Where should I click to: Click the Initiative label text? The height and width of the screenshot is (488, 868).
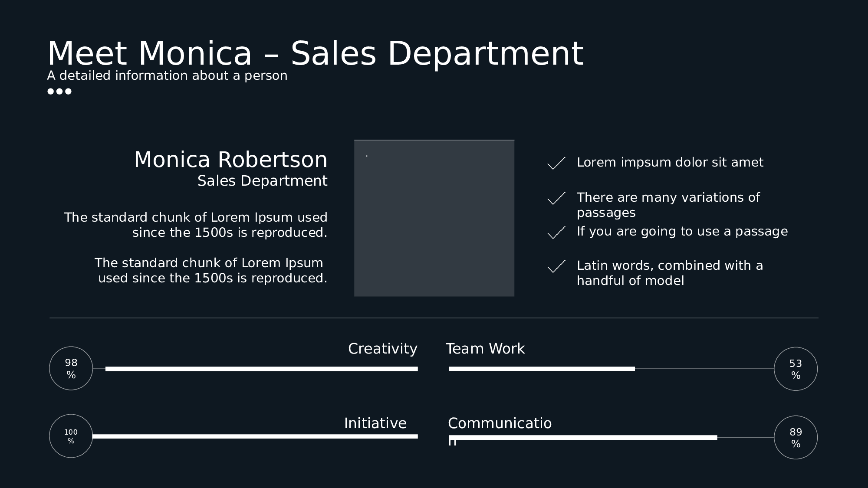click(x=375, y=423)
